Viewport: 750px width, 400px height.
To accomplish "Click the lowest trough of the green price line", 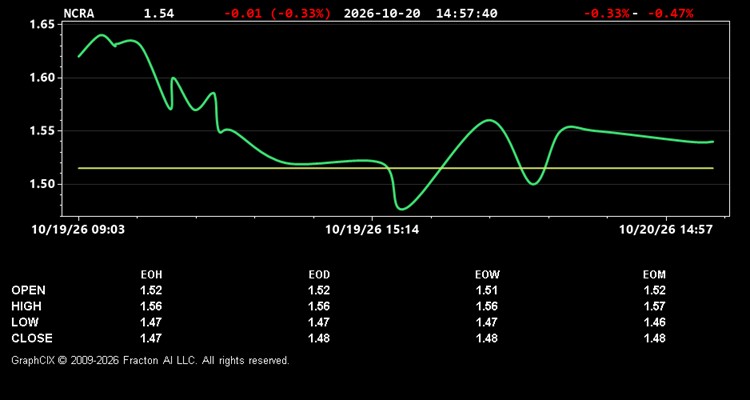I will 401,209.
